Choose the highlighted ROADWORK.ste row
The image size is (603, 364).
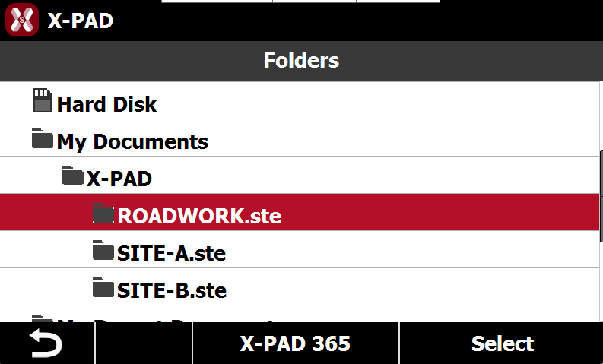click(300, 212)
